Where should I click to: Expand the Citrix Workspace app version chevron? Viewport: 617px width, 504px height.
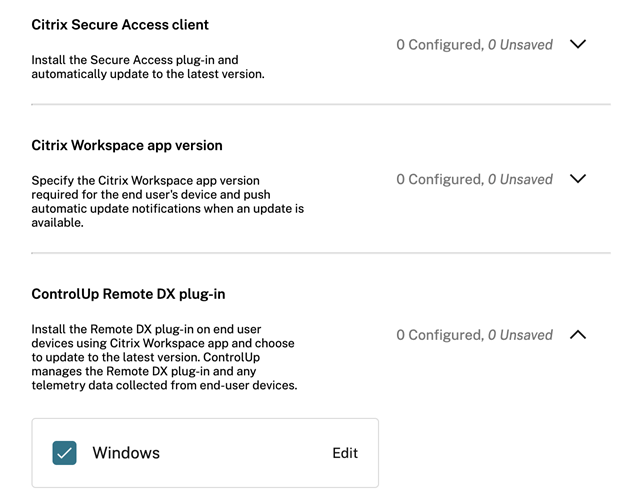576,179
